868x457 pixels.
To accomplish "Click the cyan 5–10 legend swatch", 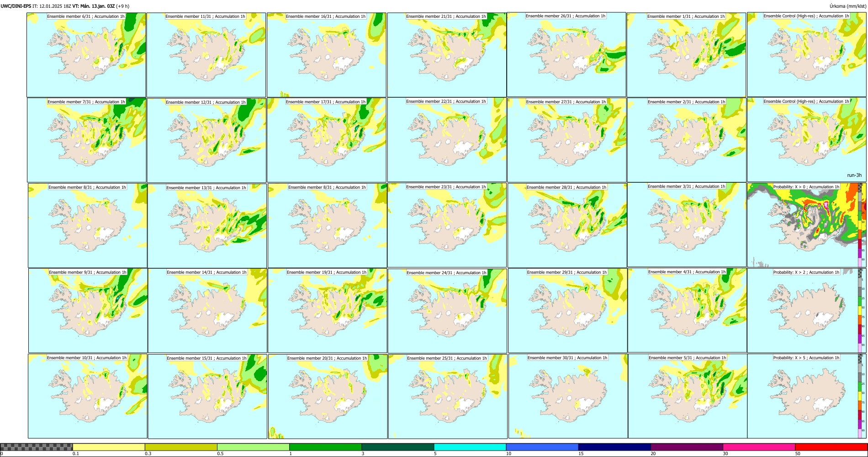I will point(470,447).
